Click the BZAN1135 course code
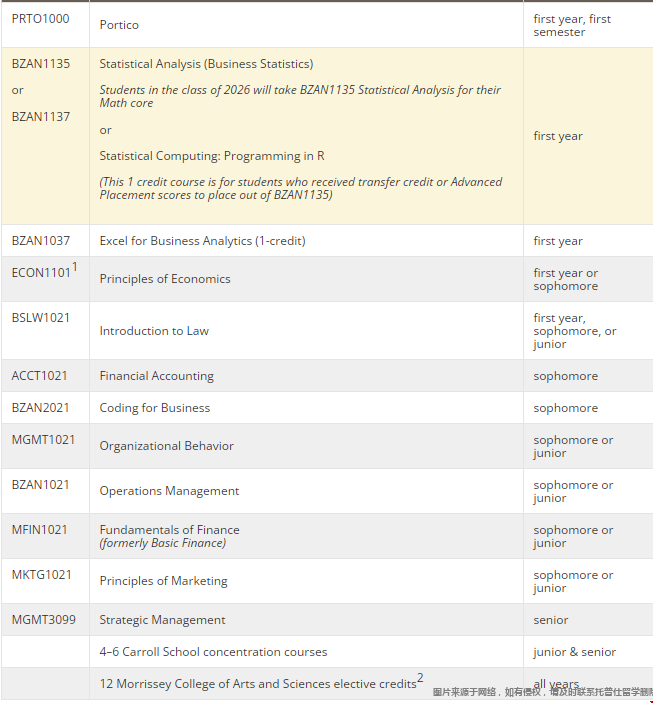 tap(41, 64)
